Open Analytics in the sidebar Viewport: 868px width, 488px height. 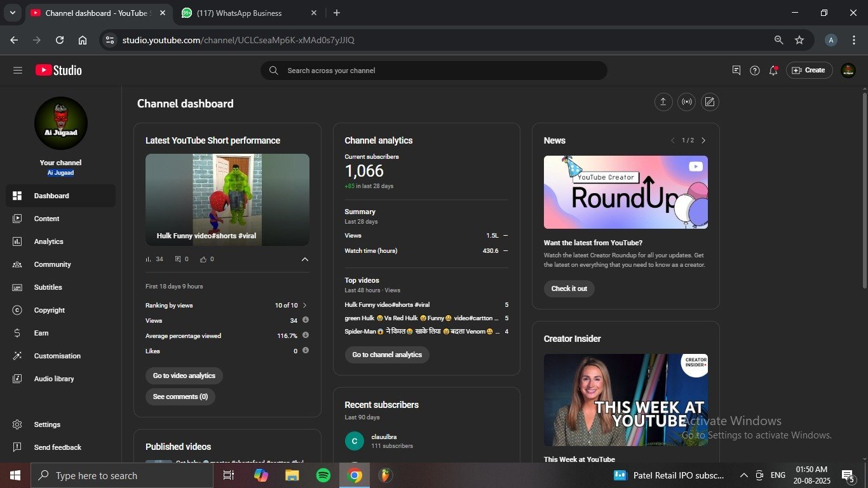pyautogui.click(x=49, y=241)
